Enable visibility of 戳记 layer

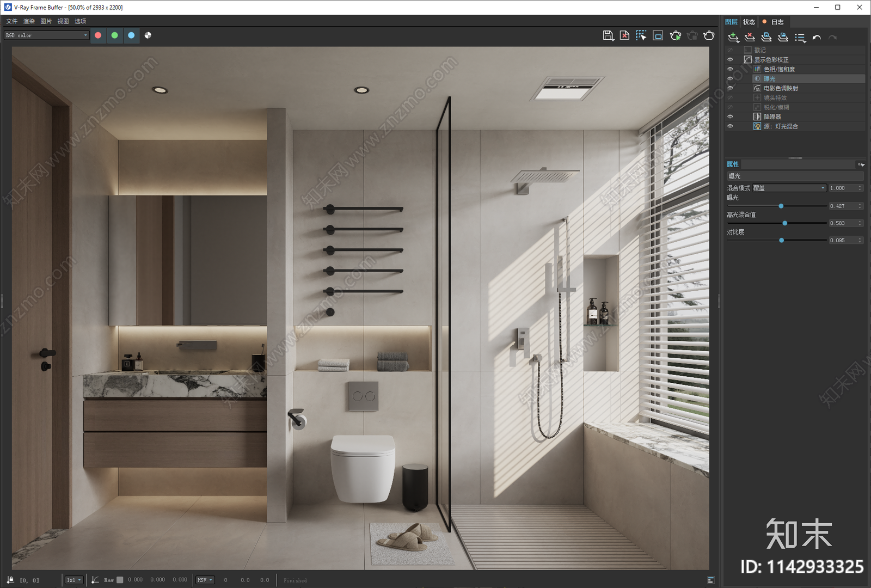click(730, 50)
